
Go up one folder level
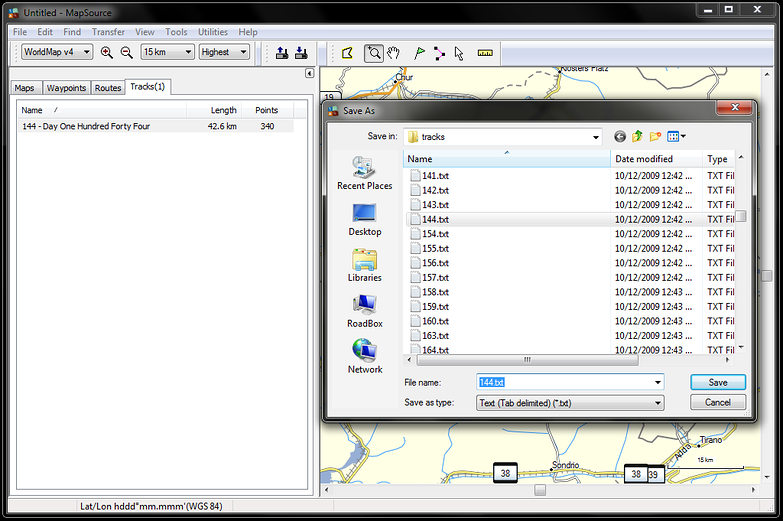click(637, 136)
